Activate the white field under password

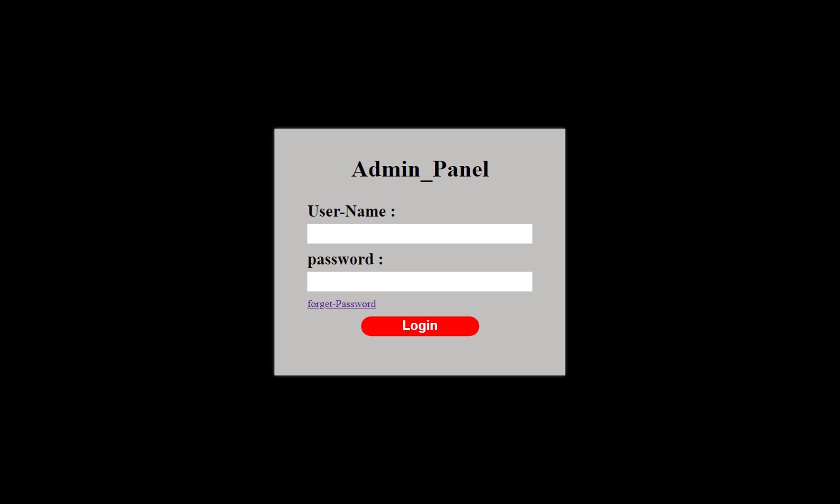point(419,282)
